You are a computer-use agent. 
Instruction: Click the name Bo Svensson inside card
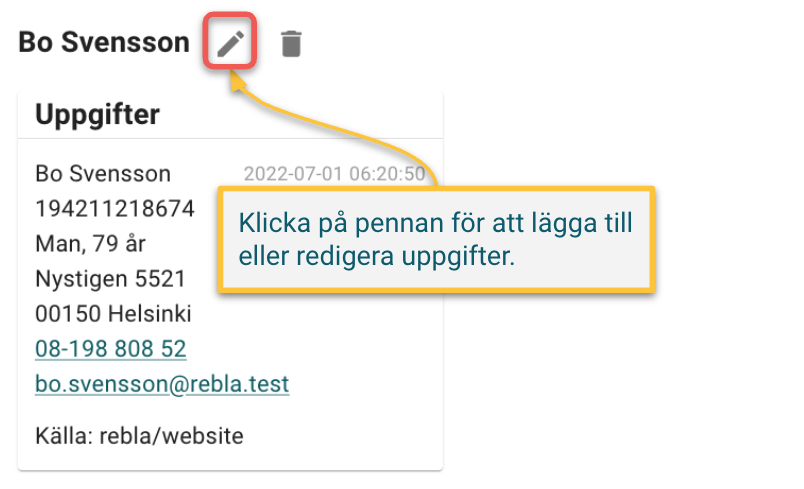pos(103,174)
